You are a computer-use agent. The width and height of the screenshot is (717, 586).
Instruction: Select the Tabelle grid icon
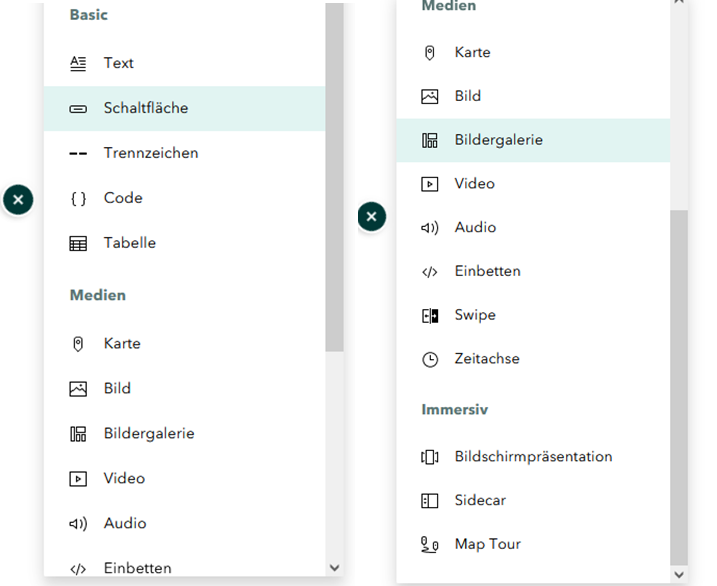(78, 243)
